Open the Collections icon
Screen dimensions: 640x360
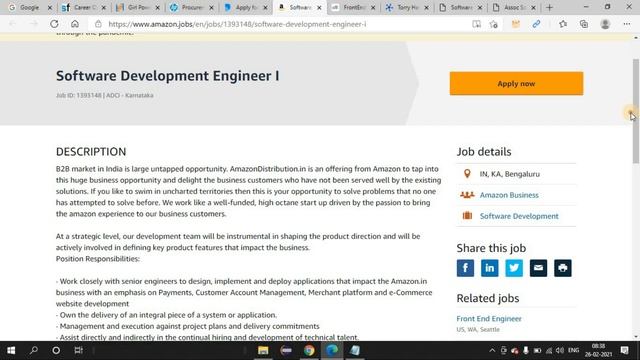coord(584,24)
